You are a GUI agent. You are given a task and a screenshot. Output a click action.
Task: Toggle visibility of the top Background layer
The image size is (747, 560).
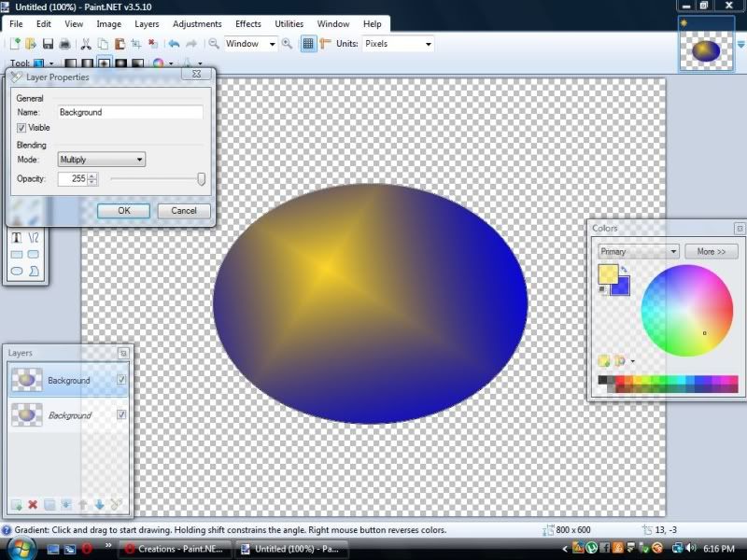pyautogui.click(x=121, y=380)
